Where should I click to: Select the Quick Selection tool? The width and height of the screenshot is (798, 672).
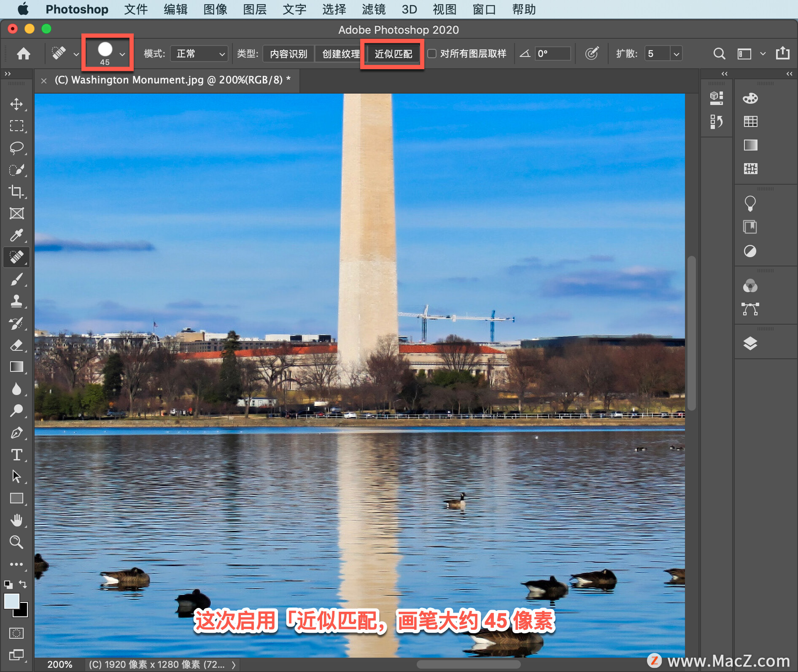[16, 170]
